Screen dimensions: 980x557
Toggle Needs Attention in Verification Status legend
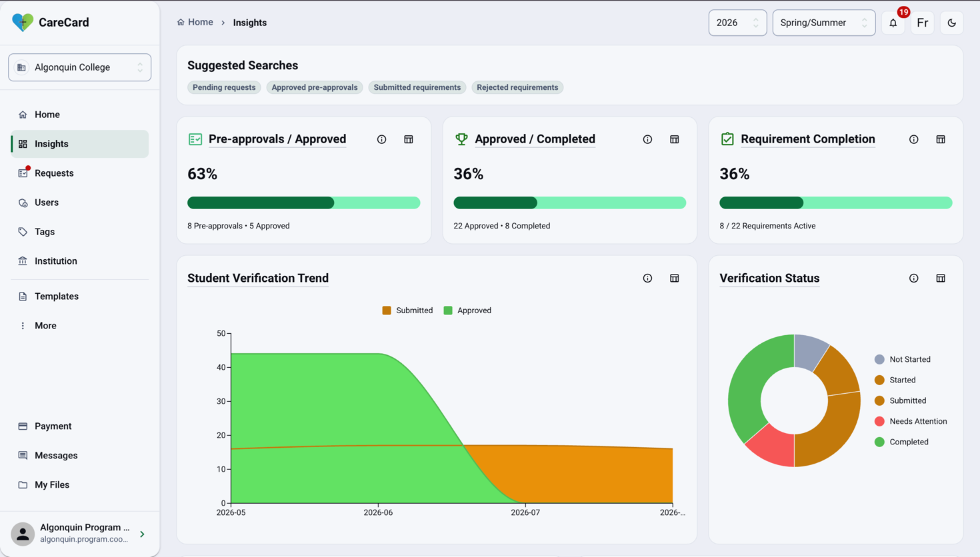click(x=911, y=421)
